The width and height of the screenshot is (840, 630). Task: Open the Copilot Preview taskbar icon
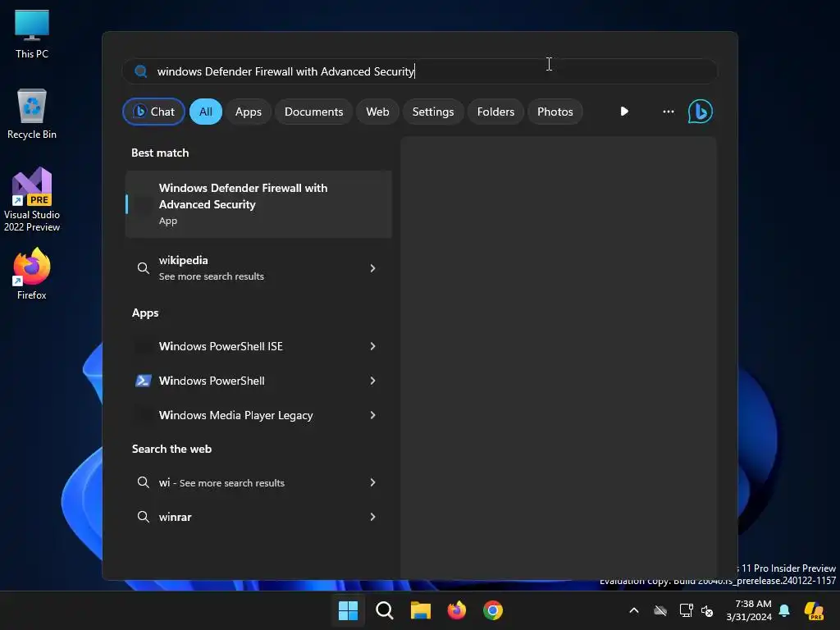814,610
